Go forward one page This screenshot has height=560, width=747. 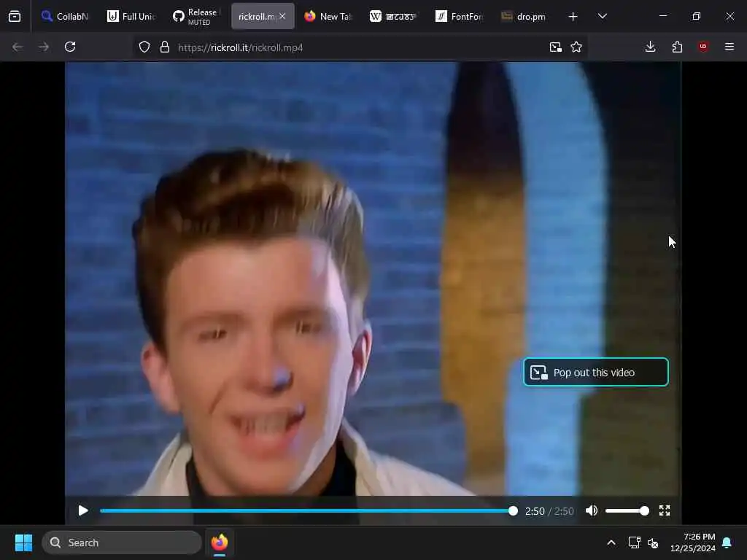44,47
